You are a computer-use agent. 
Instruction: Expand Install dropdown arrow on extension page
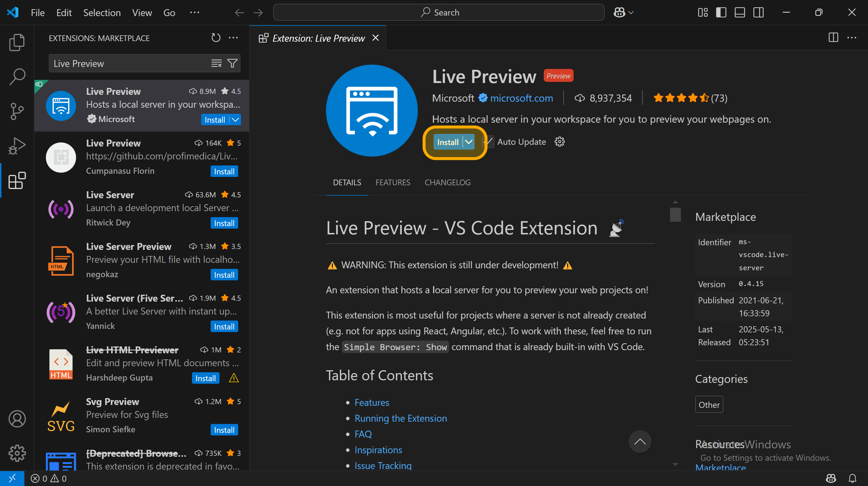(x=469, y=142)
